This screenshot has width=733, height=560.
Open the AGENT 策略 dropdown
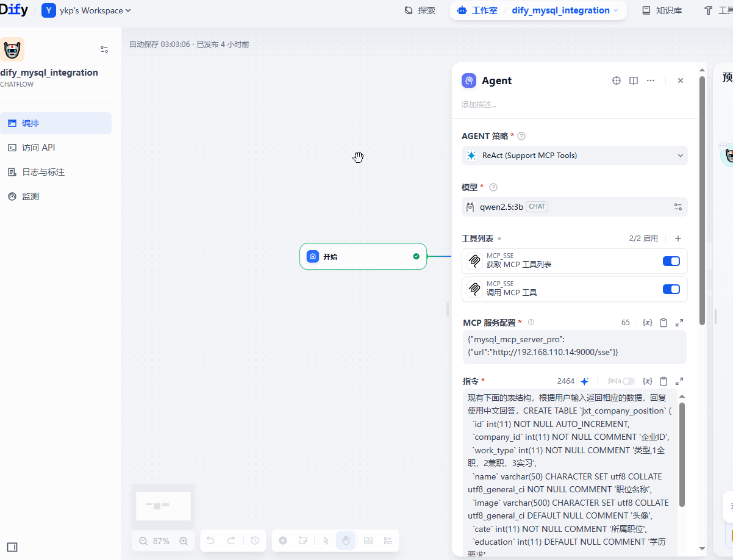574,156
